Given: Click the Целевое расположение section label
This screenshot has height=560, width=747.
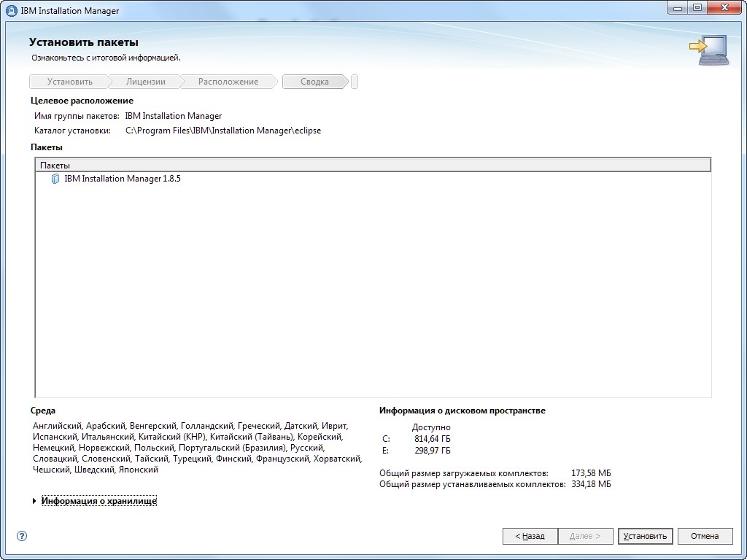Looking at the screenshot, I should [82, 101].
